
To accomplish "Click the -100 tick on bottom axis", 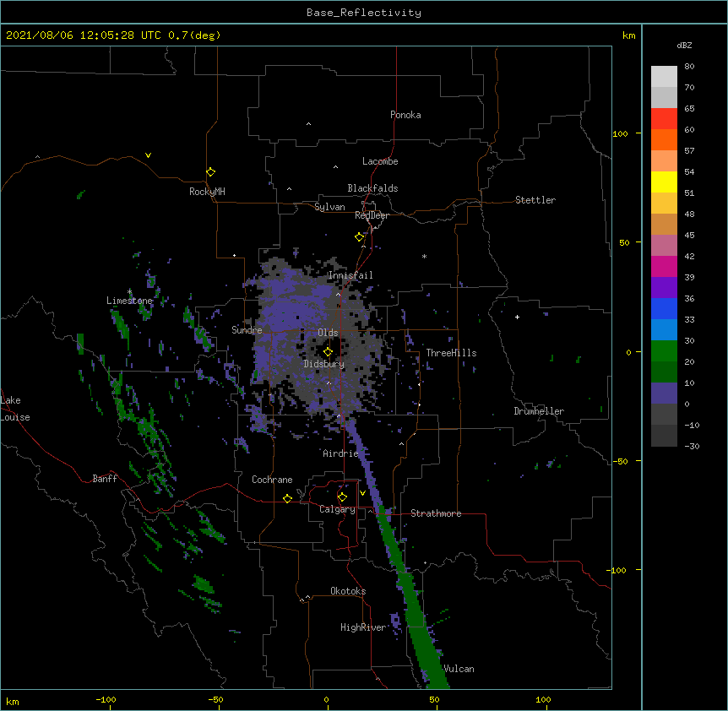I will pyautogui.click(x=106, y=699).
